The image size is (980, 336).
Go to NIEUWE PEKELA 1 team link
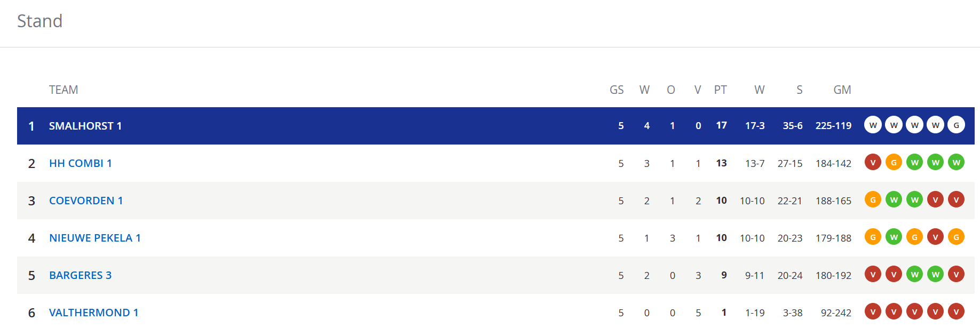coord(95,238)
